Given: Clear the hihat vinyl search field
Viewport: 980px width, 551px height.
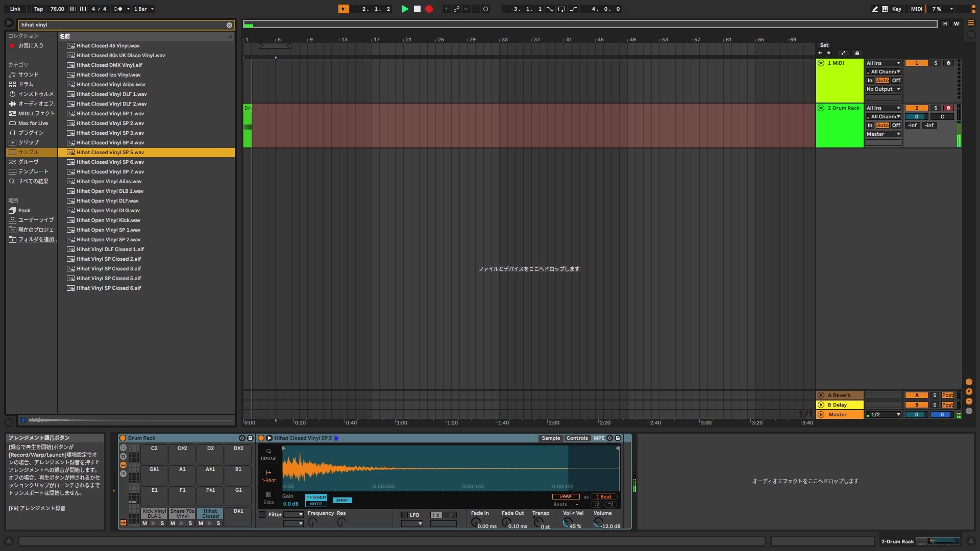Looking at the screenshot, I should point(230,25).
